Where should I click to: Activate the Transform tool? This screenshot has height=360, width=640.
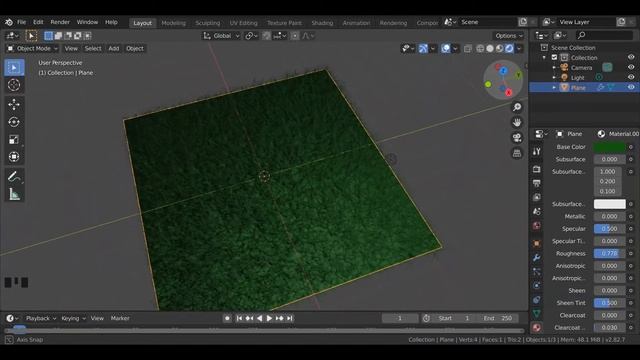[14, 157]
